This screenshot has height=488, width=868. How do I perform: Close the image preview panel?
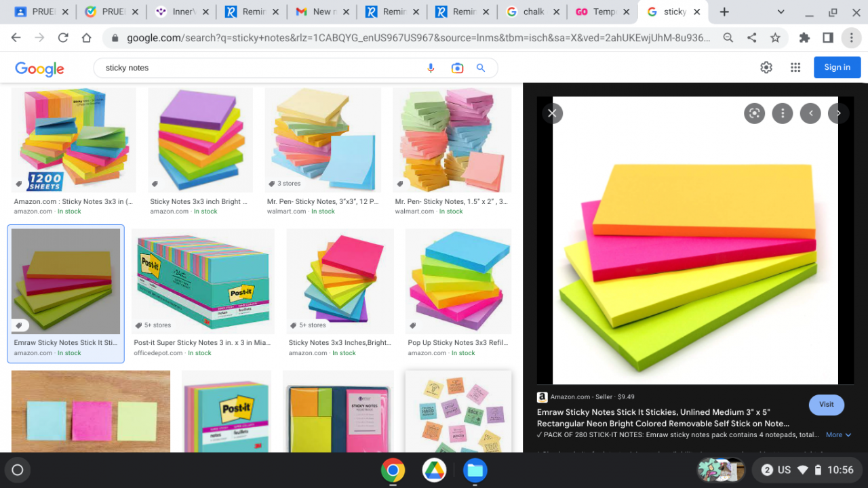(x=552, y=113)
